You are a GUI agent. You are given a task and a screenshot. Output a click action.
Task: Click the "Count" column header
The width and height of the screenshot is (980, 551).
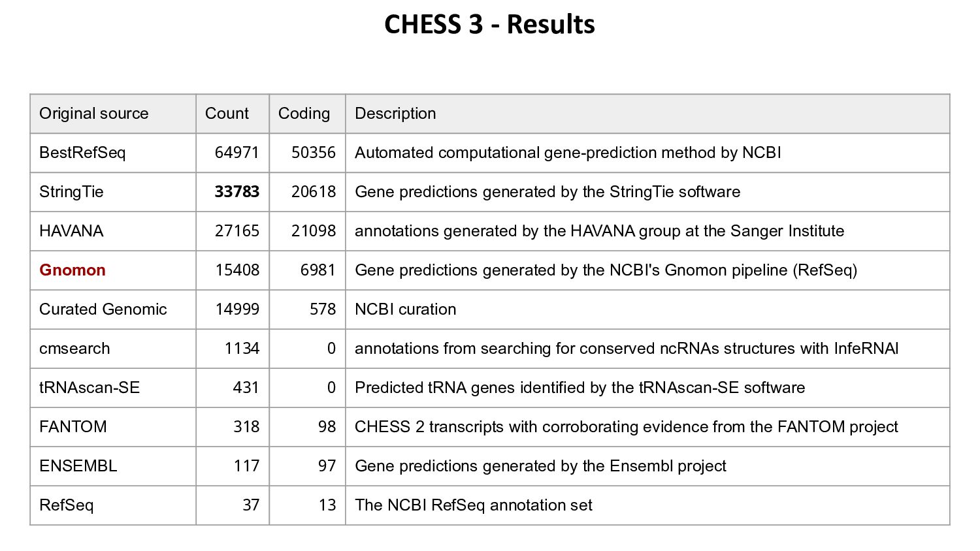coord(227,114)
